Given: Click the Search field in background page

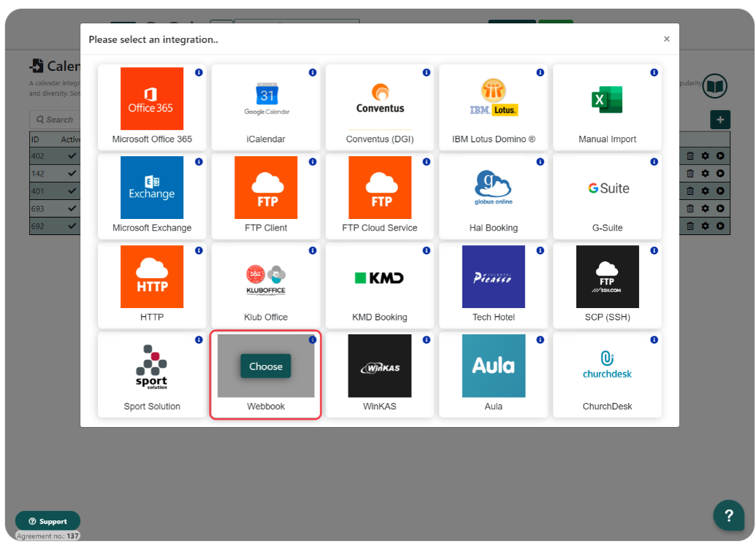Looking at the screenshot, I should click(x=55, y=120).
